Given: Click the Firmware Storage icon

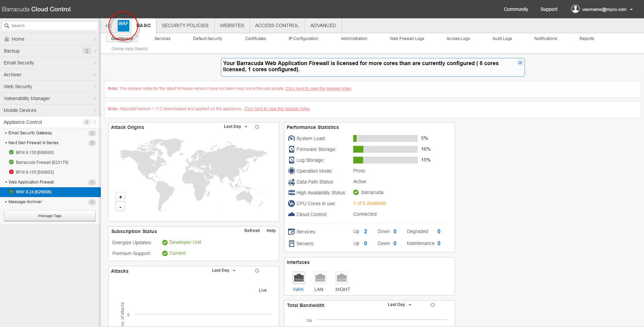Looking at the screenshot, I should pos(291,149).
